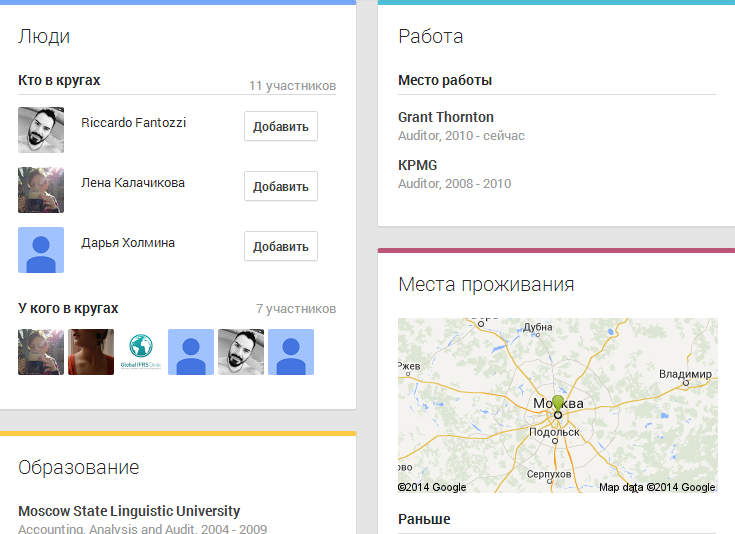Open the bearded man avatar under У кого в кругах
The height and width of the screenshot is (534, 735).
pos(241,352)
